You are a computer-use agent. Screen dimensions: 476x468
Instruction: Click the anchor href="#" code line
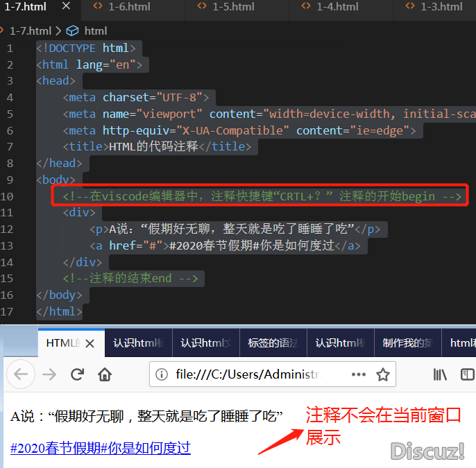point(226,245)
